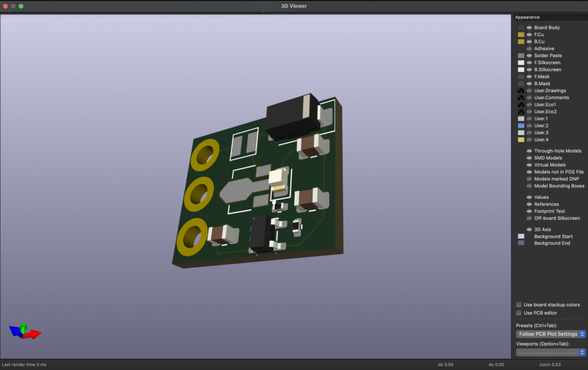This screenshot has width=588, height=370.
Task: Open the Background Start color swatch
Action: pyautogui.click(x=521, y=237)
